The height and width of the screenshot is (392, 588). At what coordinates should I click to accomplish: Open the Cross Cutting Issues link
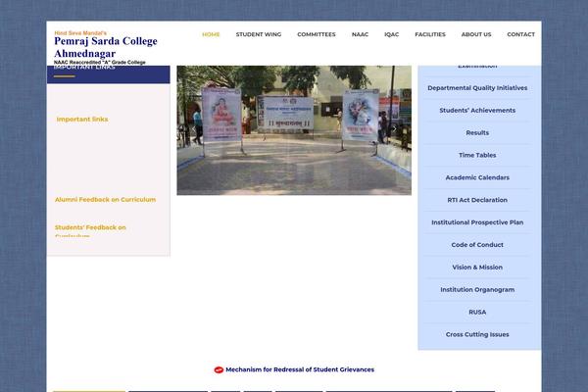click(x=477, y=334)
